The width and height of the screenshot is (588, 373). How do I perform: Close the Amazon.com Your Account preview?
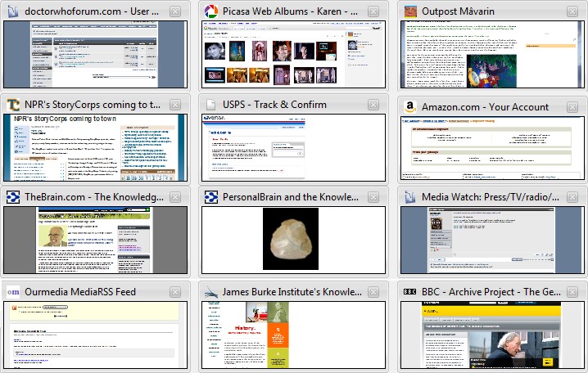(x=572, y=107)
